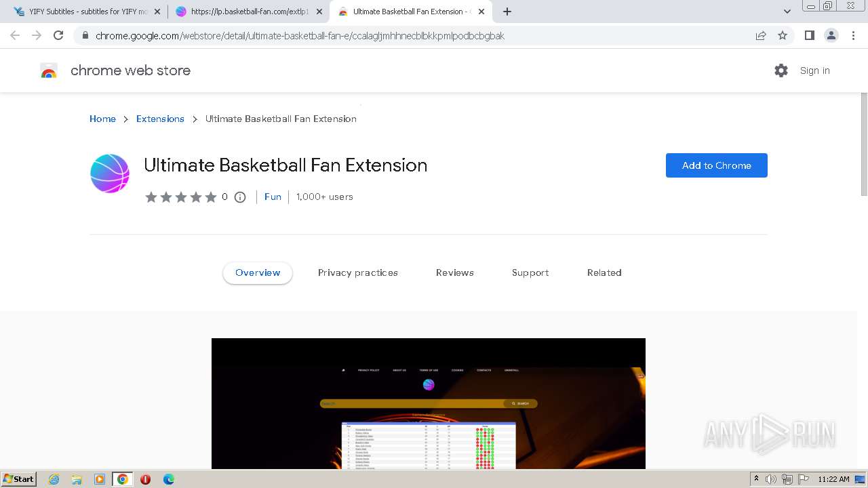
Task: Click Sign in
Action: click(x=814, y=70)
